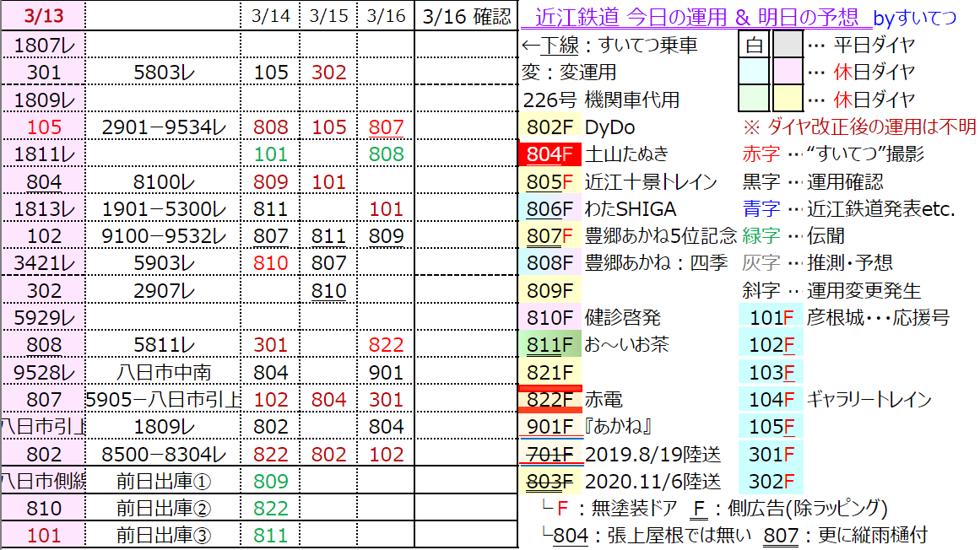
Task: Select the 3/14 column header
Action: pyautogui.click(x=271, y=16)
